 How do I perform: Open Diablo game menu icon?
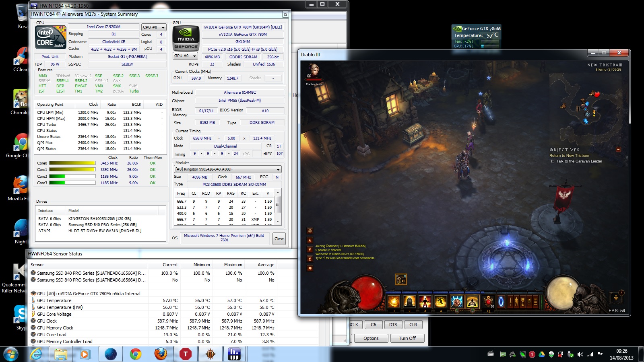(535, 301)
